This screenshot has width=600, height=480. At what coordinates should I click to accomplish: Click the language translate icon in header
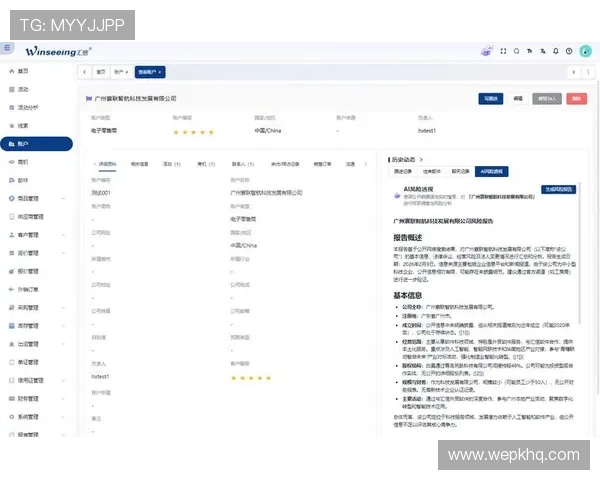click(x=543, y=51)
